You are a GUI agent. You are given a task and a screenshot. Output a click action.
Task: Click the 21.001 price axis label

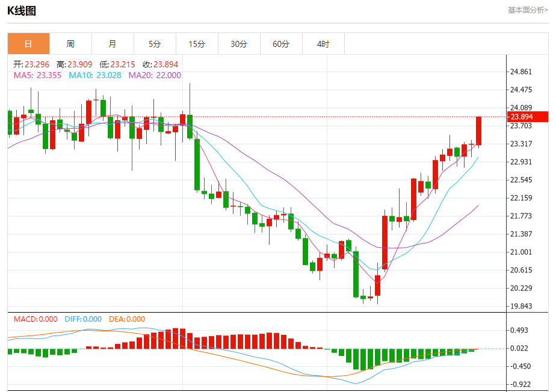pos(521,252)
